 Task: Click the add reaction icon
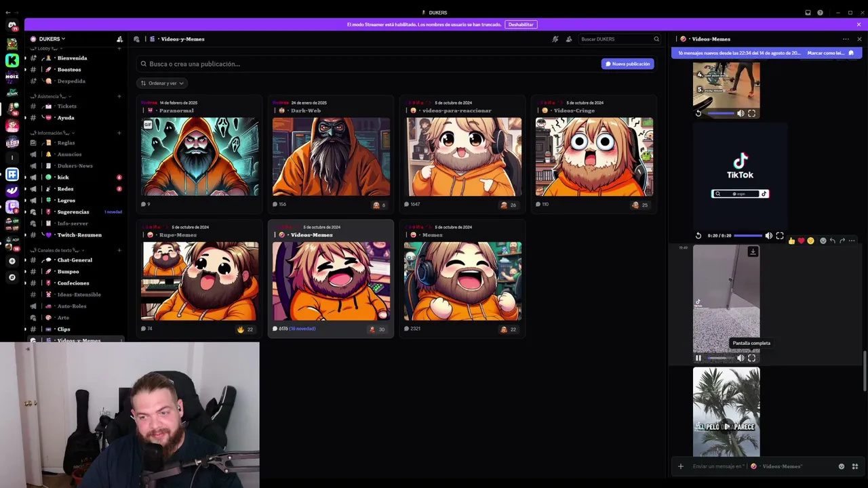823,241
